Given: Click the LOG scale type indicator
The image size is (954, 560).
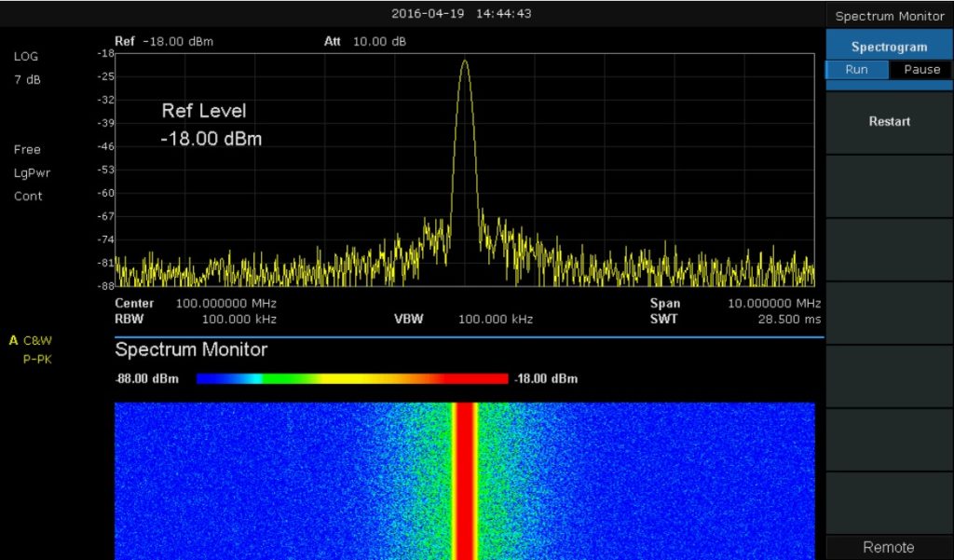Looking at the screenshot, I should 26,57.
